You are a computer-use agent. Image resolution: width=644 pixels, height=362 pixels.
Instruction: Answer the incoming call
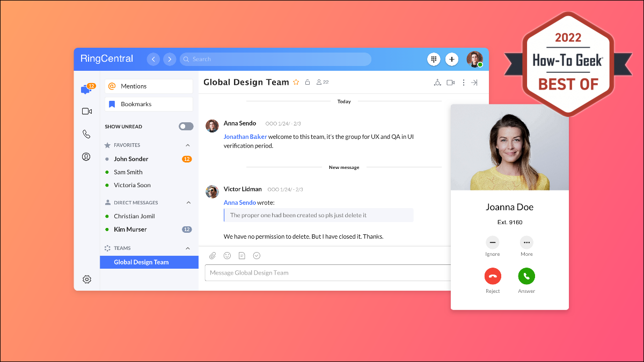click(526, 277)
